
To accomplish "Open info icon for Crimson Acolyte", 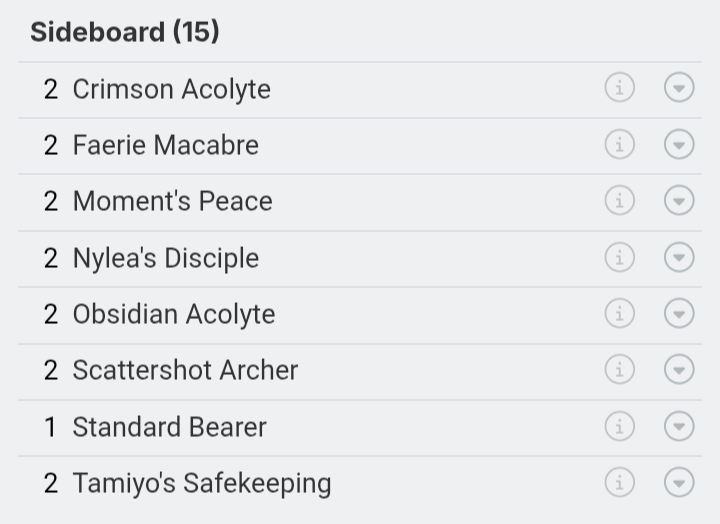I will pyautogui.click(x=619, y=89).
